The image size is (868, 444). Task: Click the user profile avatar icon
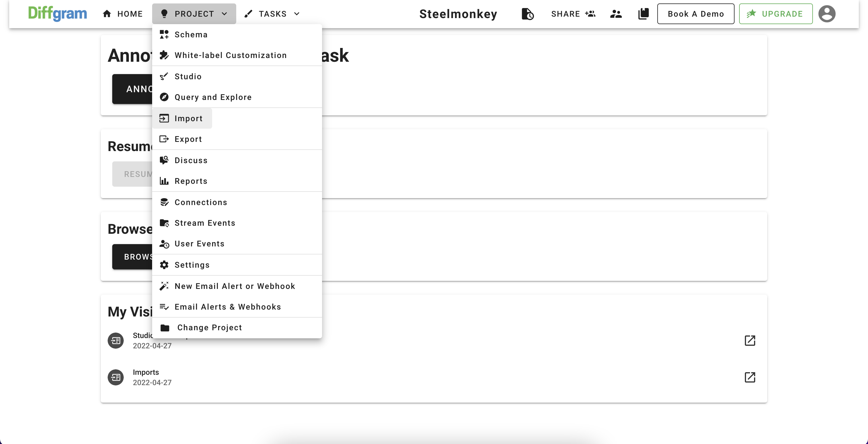(x=827, y=14)
